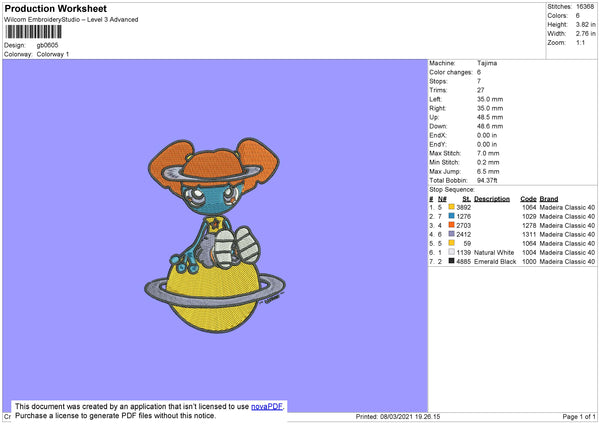Select the yellow swatch for stop 1 (3892)
The height and width of the screenshot is (424, 600).
[x=452, y=207]
